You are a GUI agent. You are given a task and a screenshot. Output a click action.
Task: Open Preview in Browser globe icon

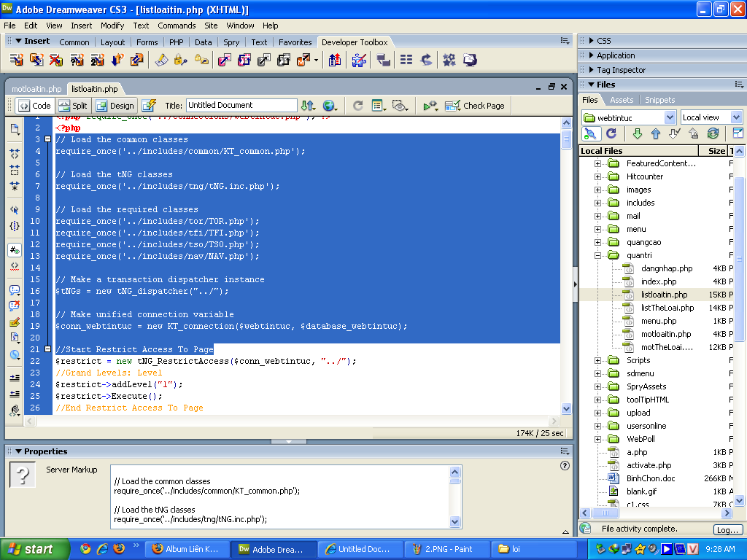pos(330,106)
